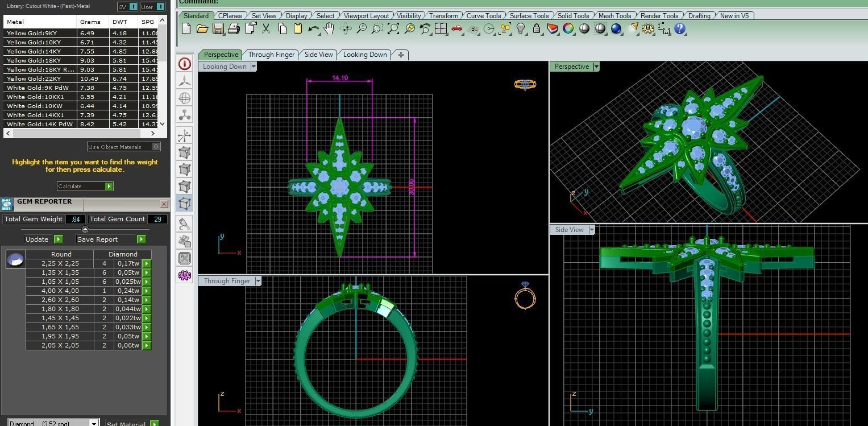Click the Update button in Gem Reporter
The image size is (868, 426).
click(44, 239)
